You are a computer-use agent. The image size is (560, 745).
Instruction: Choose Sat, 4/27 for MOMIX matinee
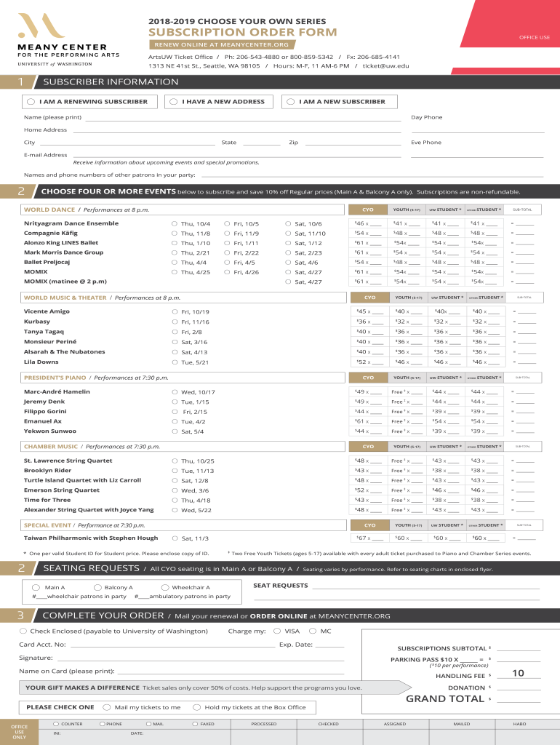pos(288,282)
